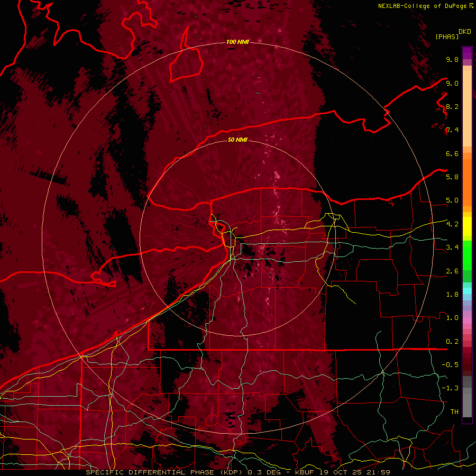
Task: Select the yellow band on the color bar
Action: coord(467,226)
